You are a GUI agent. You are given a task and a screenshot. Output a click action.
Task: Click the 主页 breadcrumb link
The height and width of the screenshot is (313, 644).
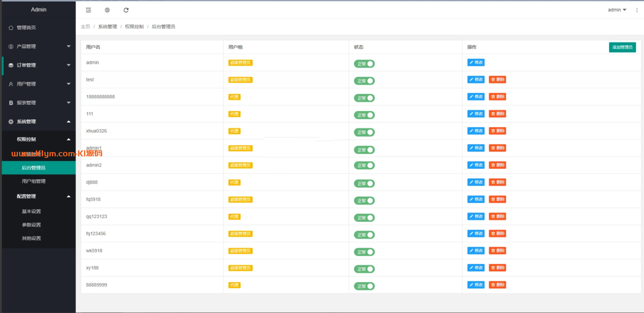(x=85, y=27)
